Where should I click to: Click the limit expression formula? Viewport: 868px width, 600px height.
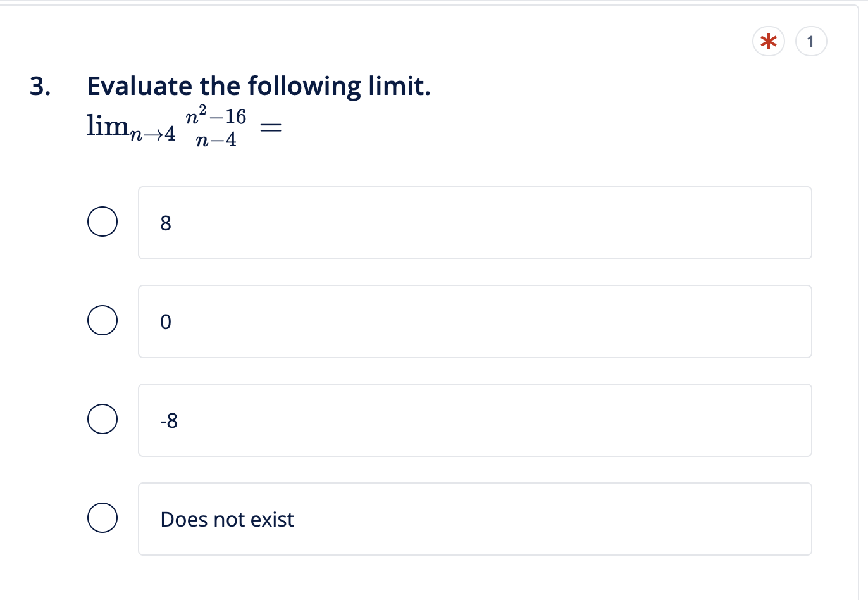point(183,127)
